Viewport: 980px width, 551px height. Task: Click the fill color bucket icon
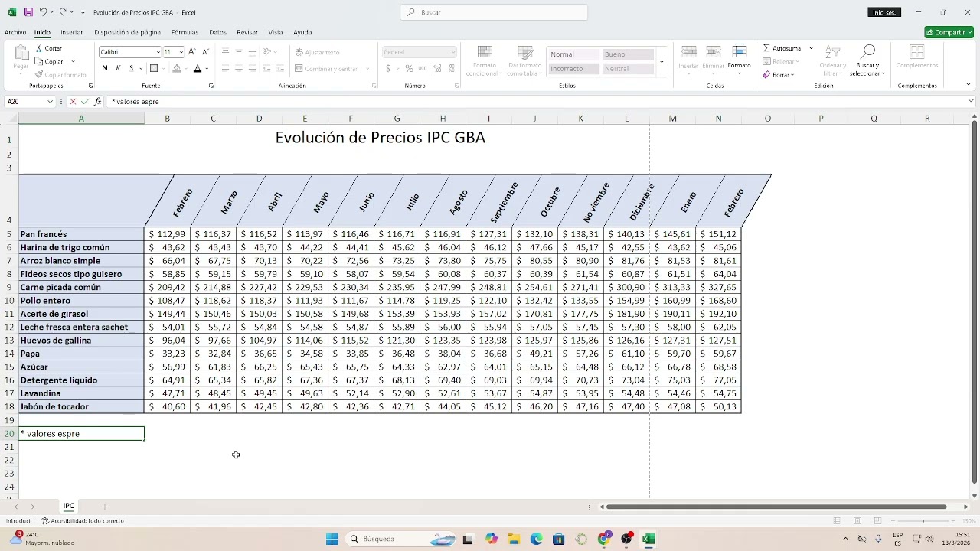click(176, 69)
